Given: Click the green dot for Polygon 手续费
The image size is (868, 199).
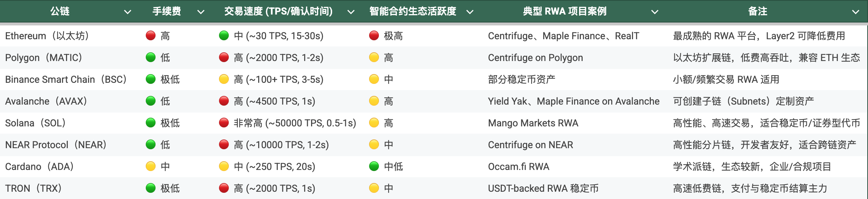Looking at the screenshot, I should click(x=150, y=57).
